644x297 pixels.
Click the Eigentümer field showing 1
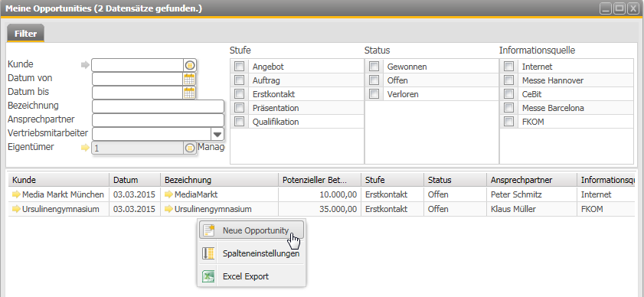coord(138,148)
